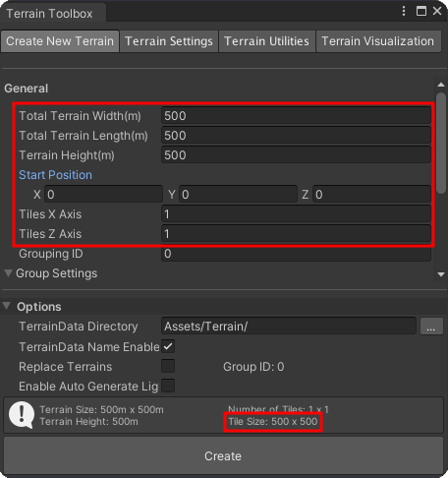448x478 pixels.
Task: Click the Terrain Height: 500m info text
Action: 88,421
